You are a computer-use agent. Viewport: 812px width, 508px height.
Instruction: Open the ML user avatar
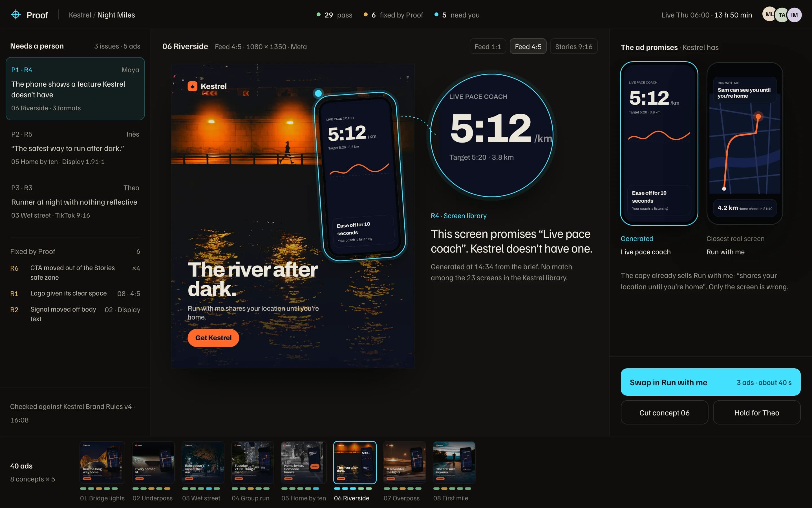coord(769,14)
